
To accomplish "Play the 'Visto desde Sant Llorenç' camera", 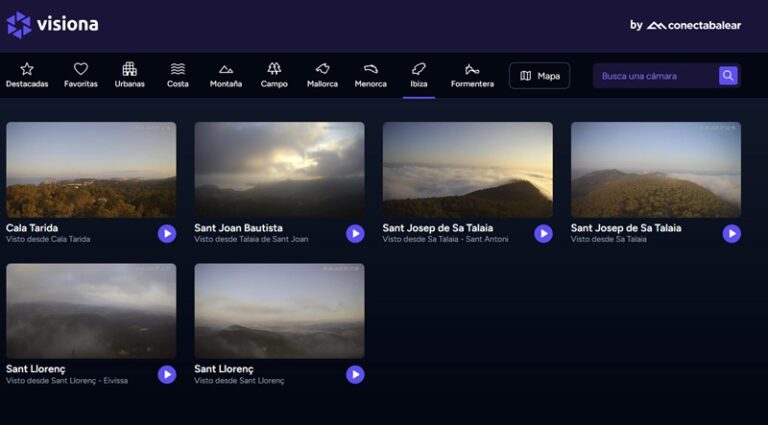I will pos(355,375).
